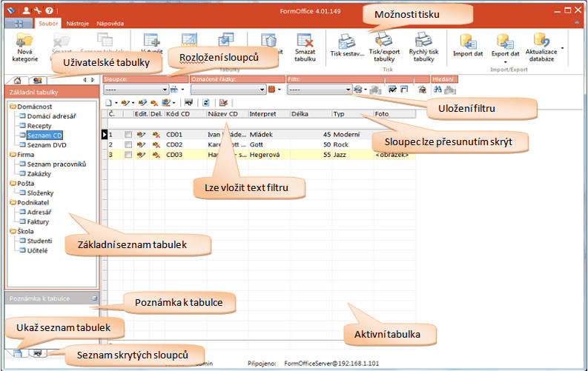
Task: Open the Filtr combo box
Action: pyautogui.click(x=320, y=90)
